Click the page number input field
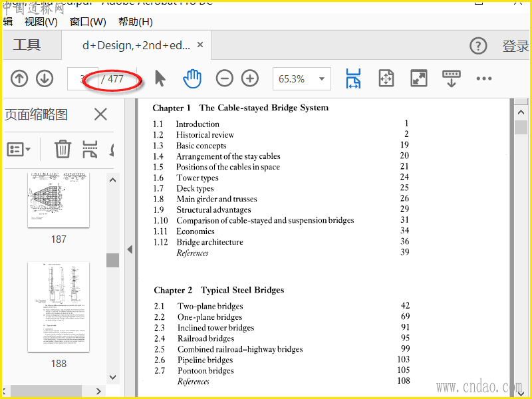532x399 pixels. [82, 78]
